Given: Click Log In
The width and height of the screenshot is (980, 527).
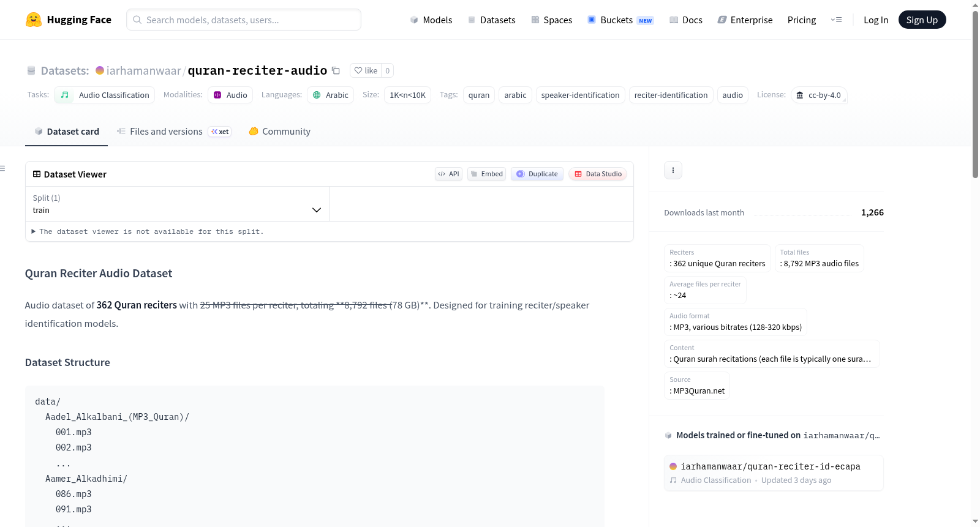Looking at the screenshot, I should tap(876, 20).
